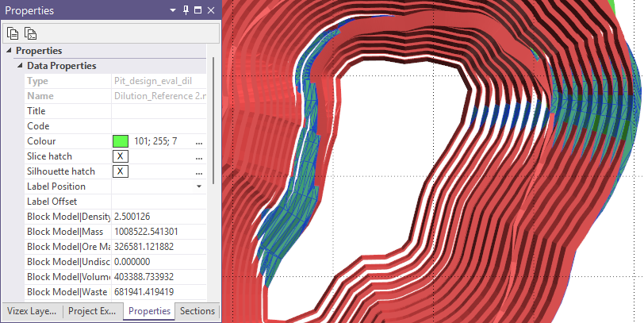Toggle the Silhouette hatch X box
Image resolution: width=644 pixels, height=323 pixels.
pos(121,171)
